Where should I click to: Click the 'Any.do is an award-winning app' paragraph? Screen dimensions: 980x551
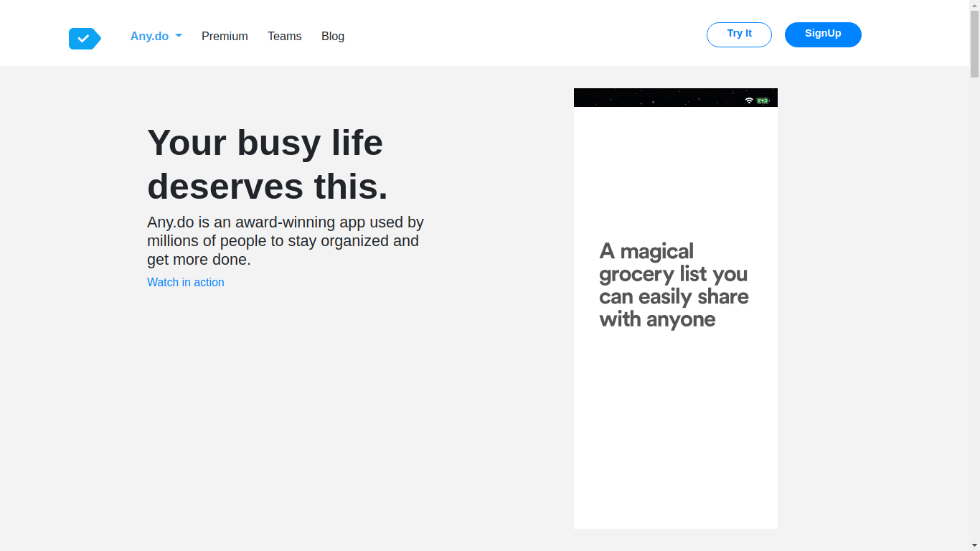(x=286, y=241)
